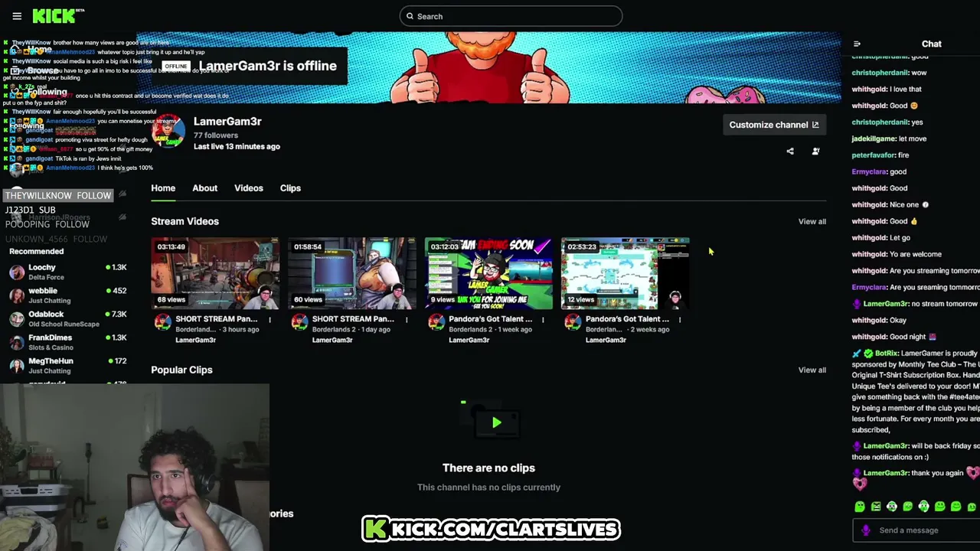The image size is (980, 551).
Task: Click the 'Chat' panel header title
Action: 932,44
